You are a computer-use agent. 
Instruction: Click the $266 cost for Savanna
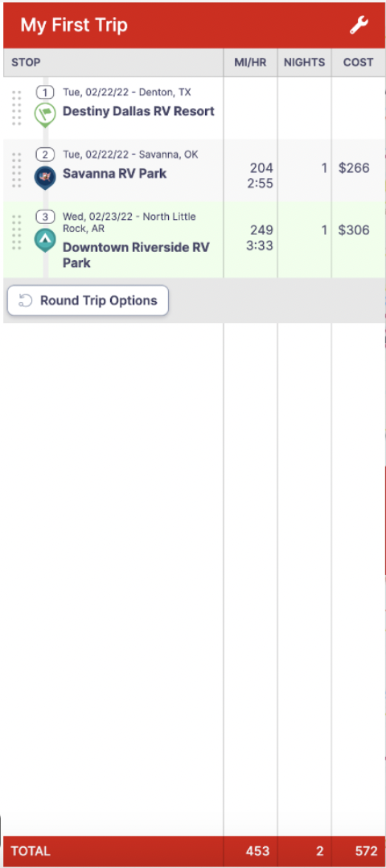354,167
